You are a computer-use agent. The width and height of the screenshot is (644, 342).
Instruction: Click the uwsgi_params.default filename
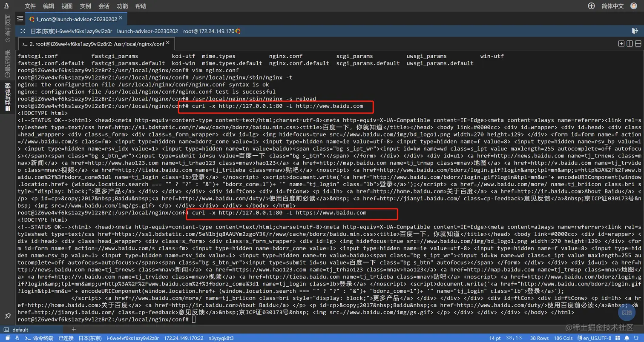pyautogui.click(x=440, y=63)
